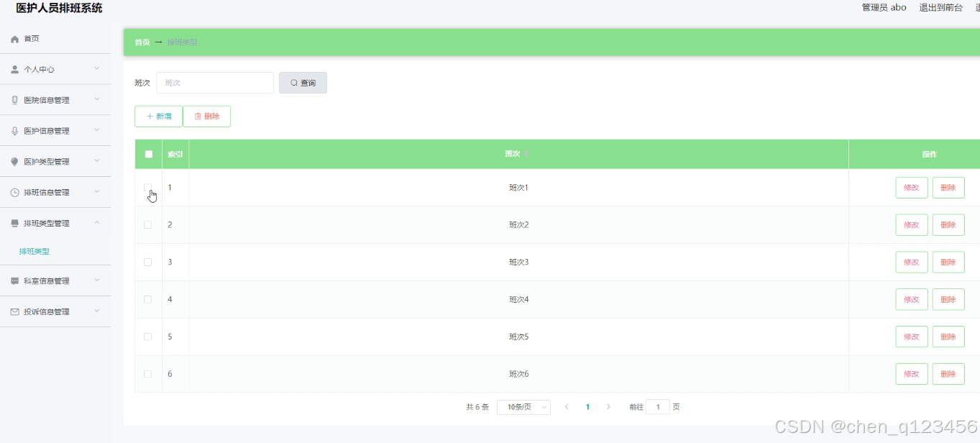
Task: Click the icon beside 医院信息管理
Action: point(14,100)
